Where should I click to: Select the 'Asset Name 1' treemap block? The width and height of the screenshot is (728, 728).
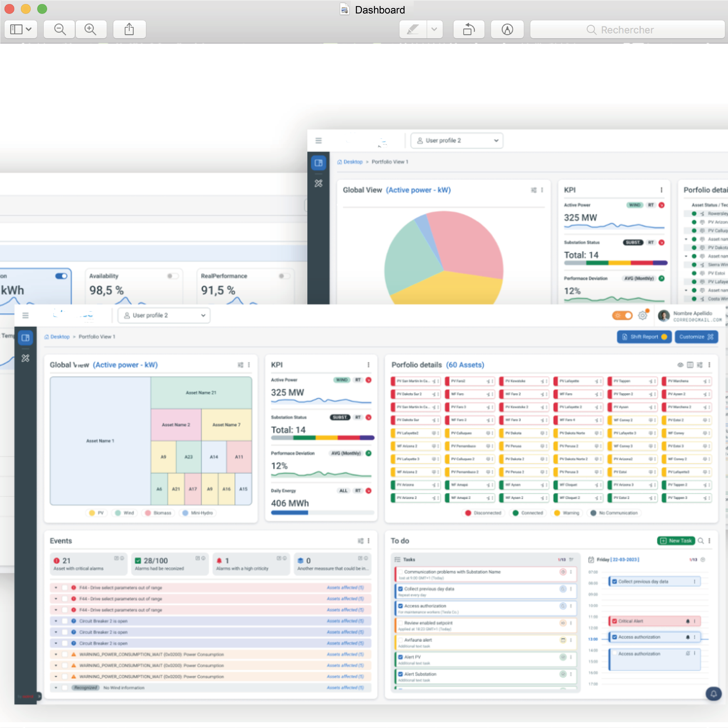[x=100, y=441]
